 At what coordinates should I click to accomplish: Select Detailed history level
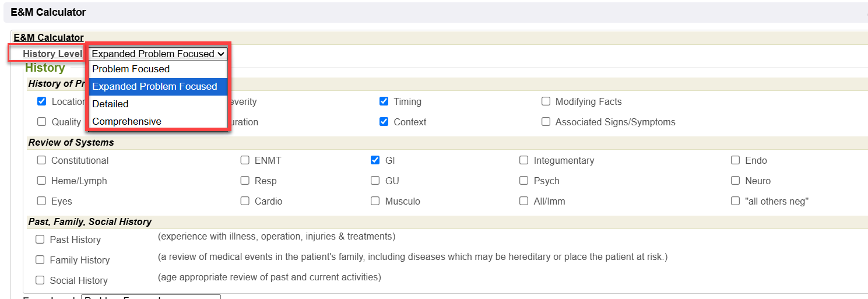pos(110,104)
